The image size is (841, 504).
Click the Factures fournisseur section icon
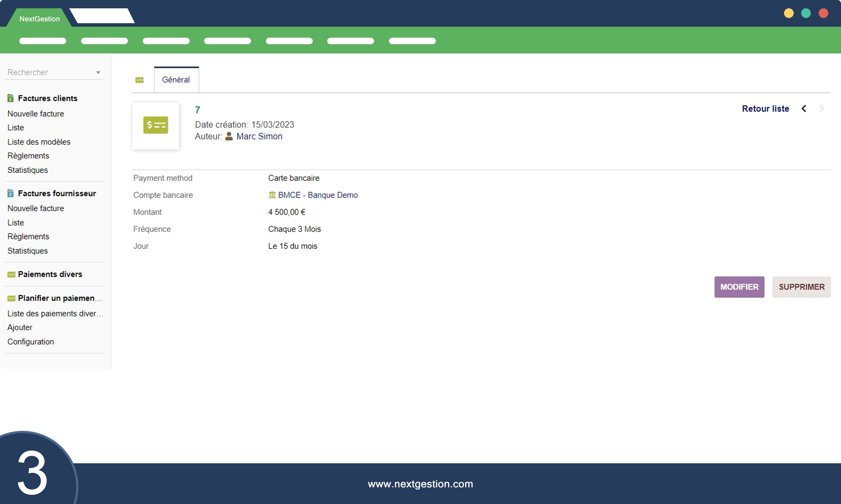(x=11, y=194)
